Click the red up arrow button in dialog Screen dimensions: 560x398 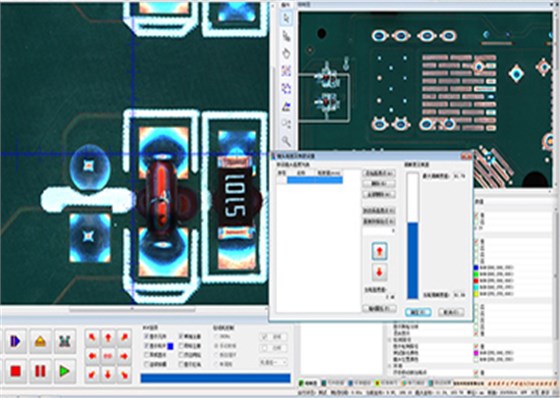click(x=379, y=251)
